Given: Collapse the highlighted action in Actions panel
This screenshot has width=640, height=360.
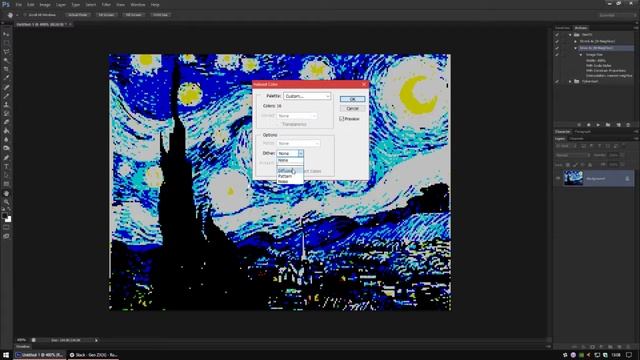Looking at the screenshot, I should coord(576,48).
